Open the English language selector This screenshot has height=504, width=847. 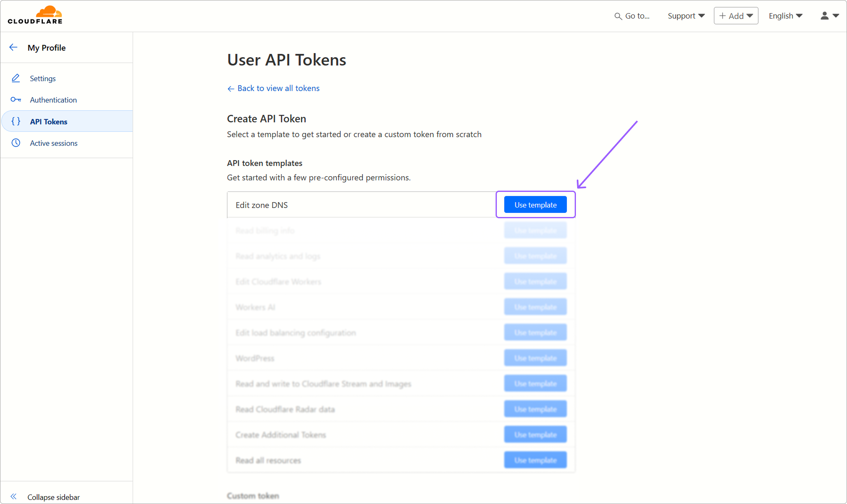[x=785, y=16]
